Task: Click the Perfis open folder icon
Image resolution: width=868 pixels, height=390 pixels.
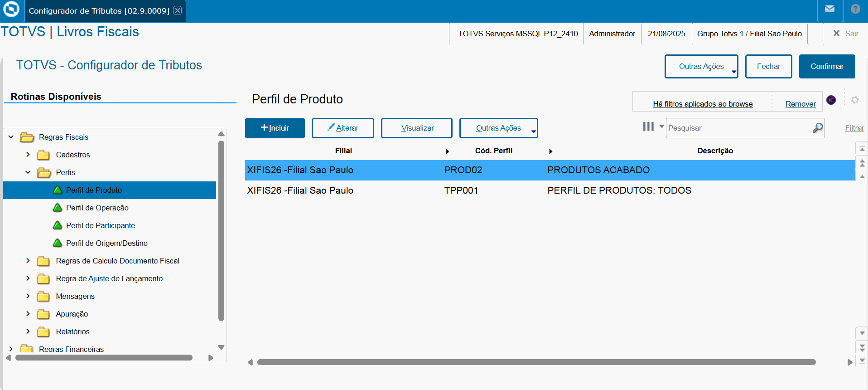Action: (x=44, y=172)
